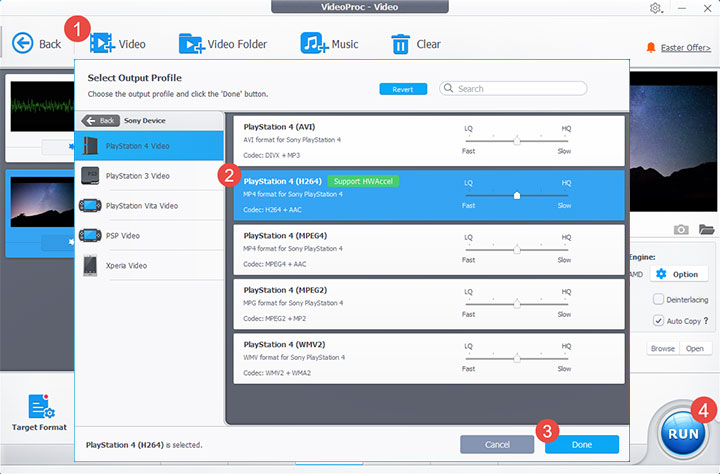Click quality slider of PlayStation 4 (MPEG2)
720x474 pixels.
tap(517, 304)
